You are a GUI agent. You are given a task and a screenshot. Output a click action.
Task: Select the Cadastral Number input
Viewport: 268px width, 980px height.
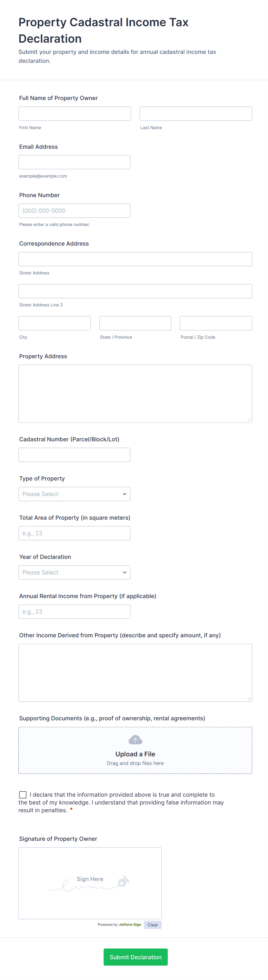75,455
